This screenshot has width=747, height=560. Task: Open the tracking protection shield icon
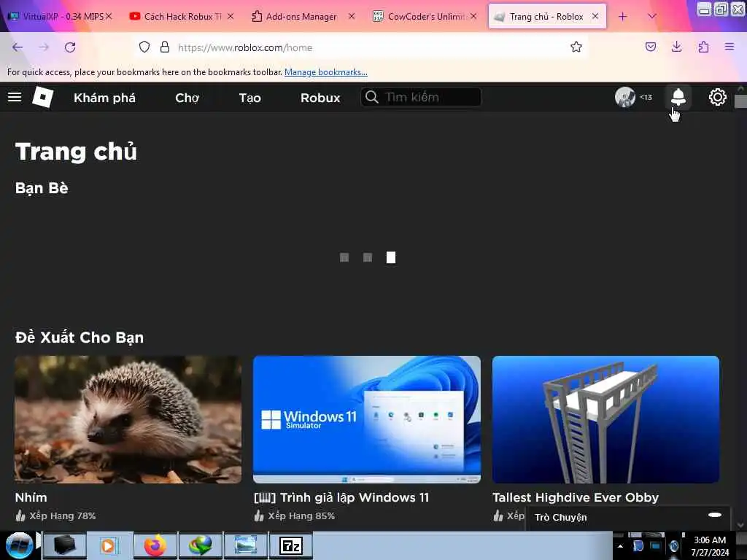[x=144, y=47]
